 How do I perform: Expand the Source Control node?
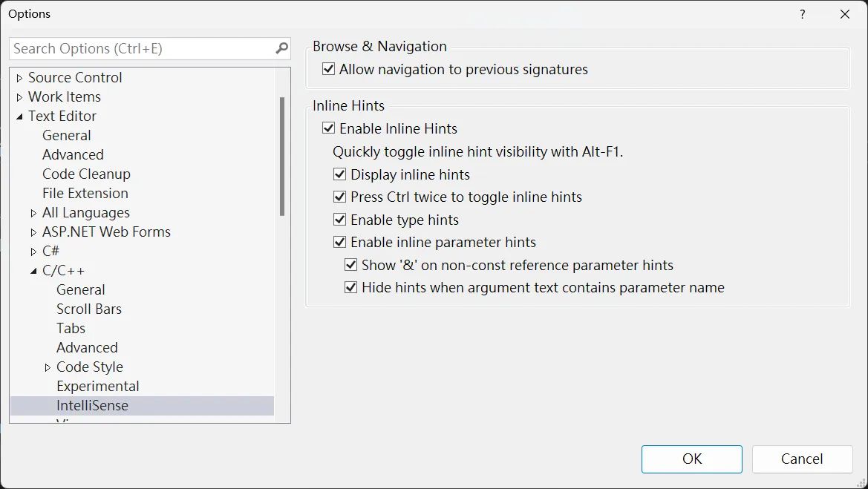click(x=19, y=78)
